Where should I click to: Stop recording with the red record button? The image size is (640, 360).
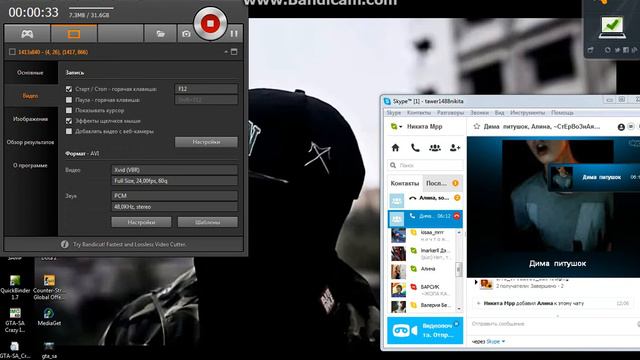[210, 23]
